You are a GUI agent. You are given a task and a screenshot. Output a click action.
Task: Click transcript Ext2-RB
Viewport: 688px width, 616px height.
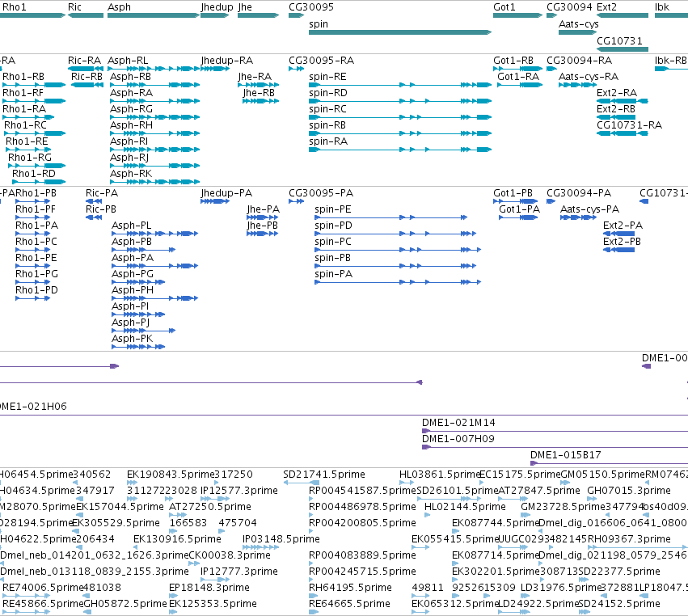coord(615,109)
